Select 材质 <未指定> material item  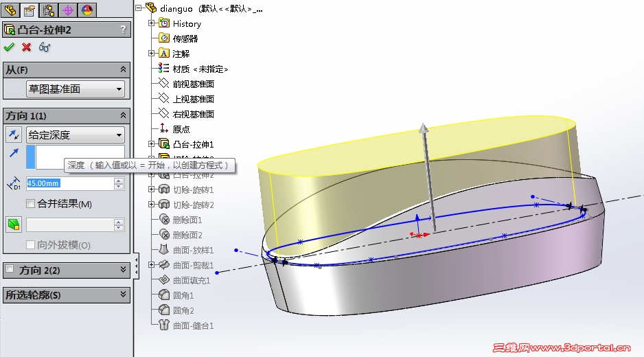coord(200,69)
